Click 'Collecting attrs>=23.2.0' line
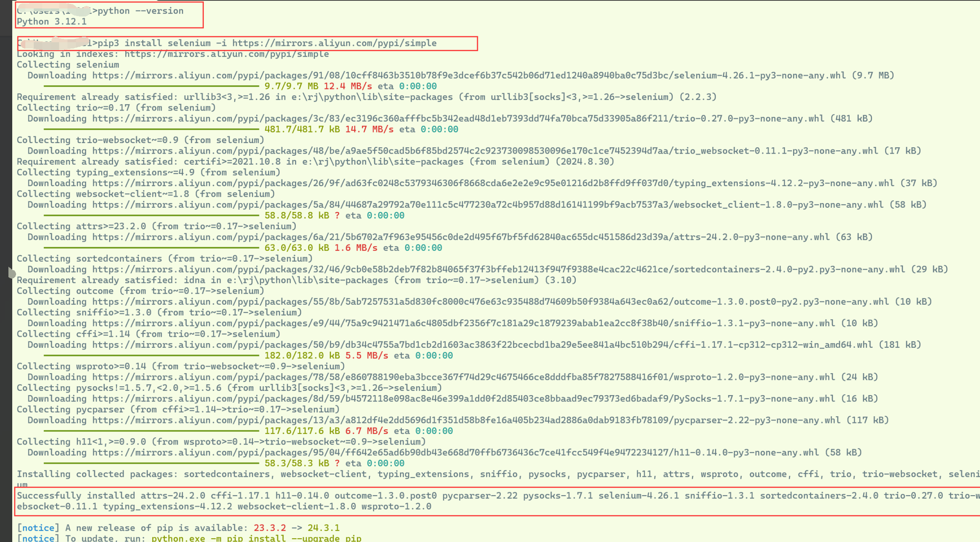Viewport: 980px width, 542px height. pos(157,226)
